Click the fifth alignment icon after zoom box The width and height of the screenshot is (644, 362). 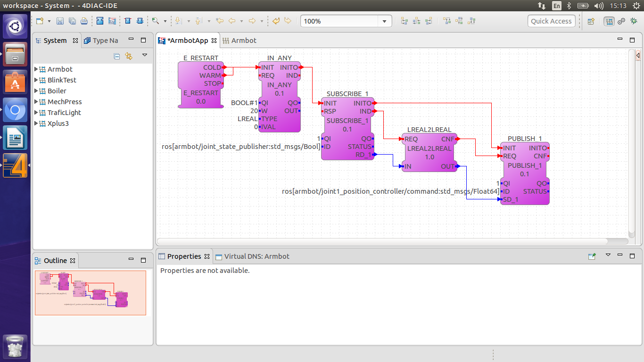(459, 21)
